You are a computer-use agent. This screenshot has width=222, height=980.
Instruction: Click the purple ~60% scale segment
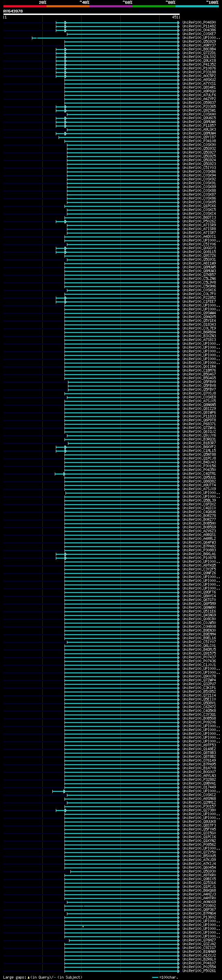(111, 6)
